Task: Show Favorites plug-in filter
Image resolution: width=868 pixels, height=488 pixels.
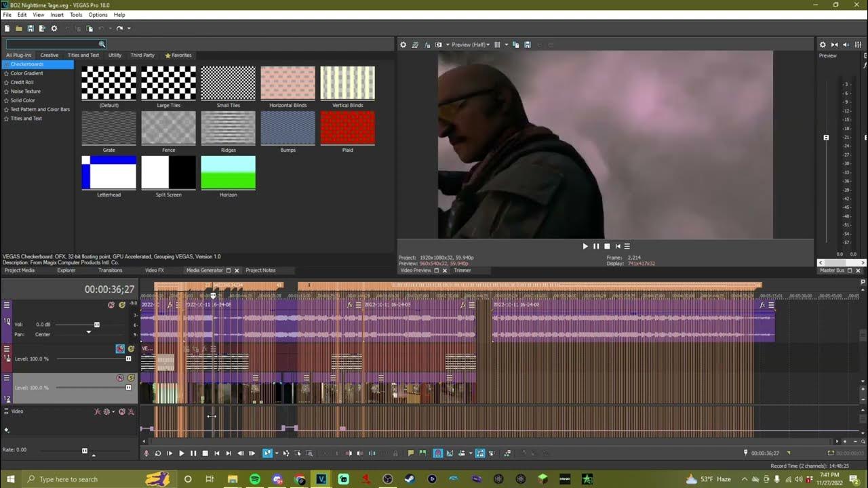Action: pyautogui.click(x=178, y=55)
